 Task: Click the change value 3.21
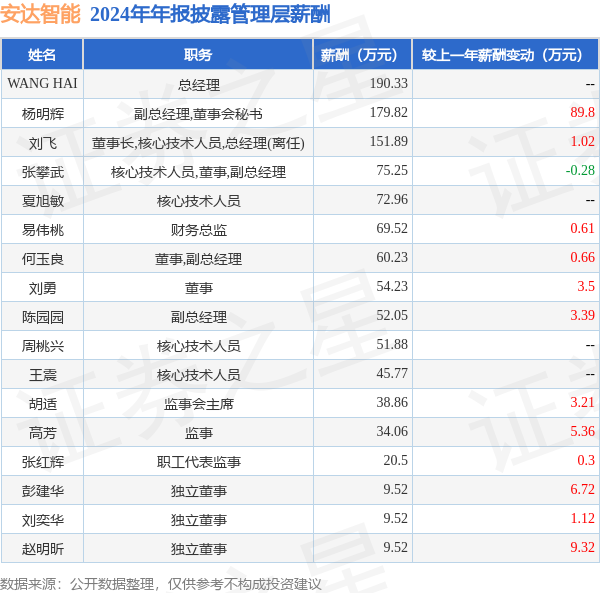point(582,403)
